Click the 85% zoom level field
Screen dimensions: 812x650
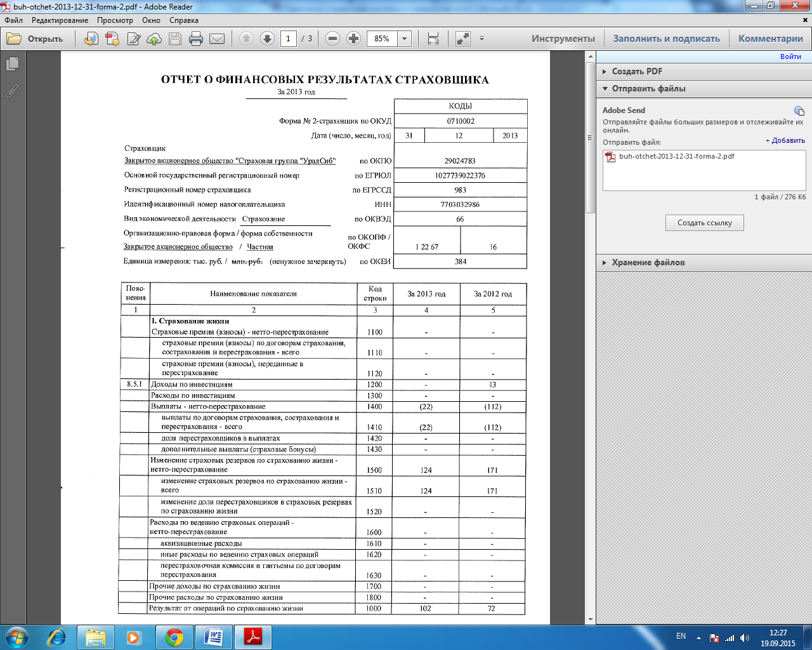coord(382,39)
